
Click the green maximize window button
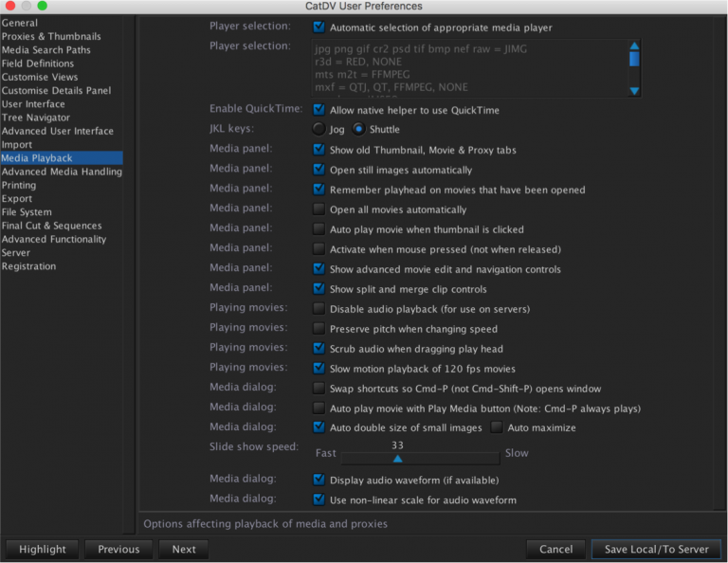(42, 6)
